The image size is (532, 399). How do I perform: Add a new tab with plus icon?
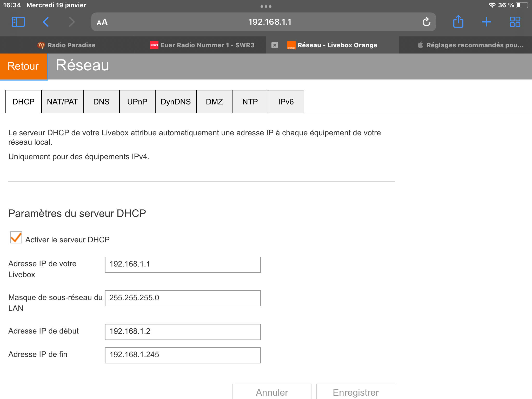486,22
